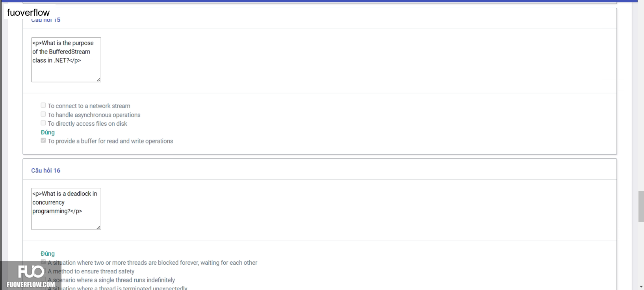Toggle 'To provide a buffer' checkbox
644x290 pixels.
coord(43,140)
